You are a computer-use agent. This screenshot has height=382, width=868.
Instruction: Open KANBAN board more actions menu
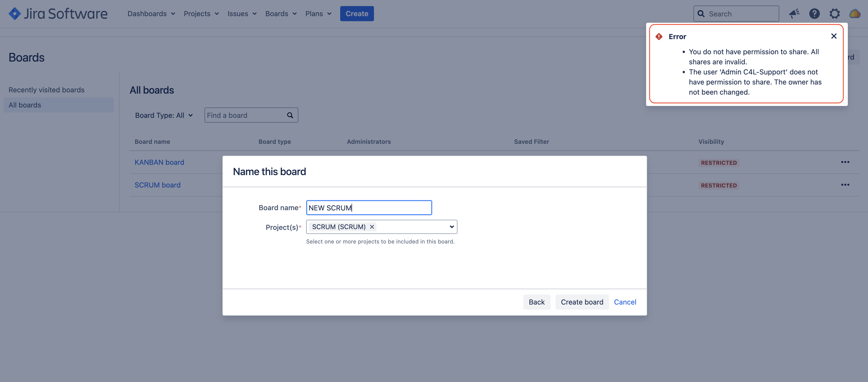click(x=845, y=162)
